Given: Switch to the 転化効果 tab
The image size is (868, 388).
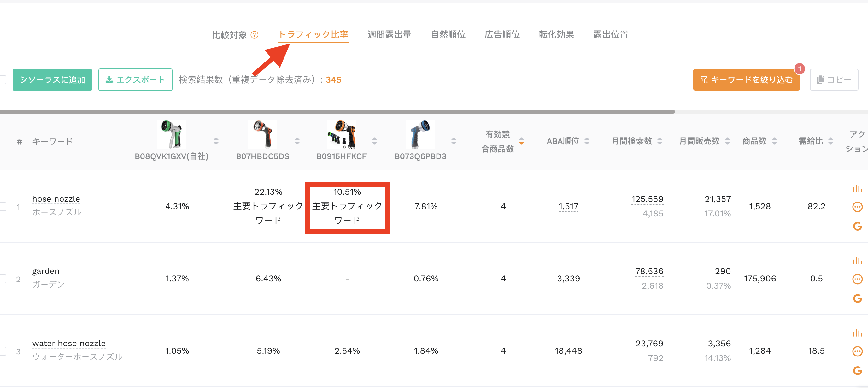Looking at the screenshot, I should pyautogui.click(x=556, y=35).
